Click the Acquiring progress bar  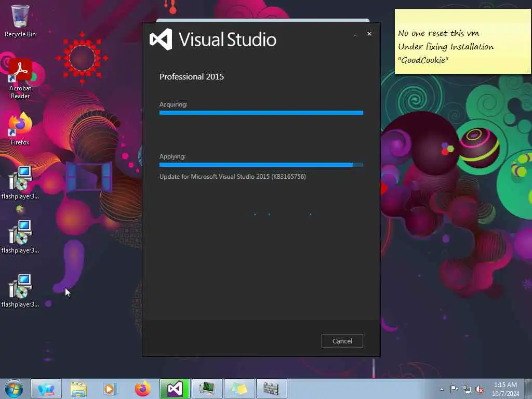pos(261,113)
